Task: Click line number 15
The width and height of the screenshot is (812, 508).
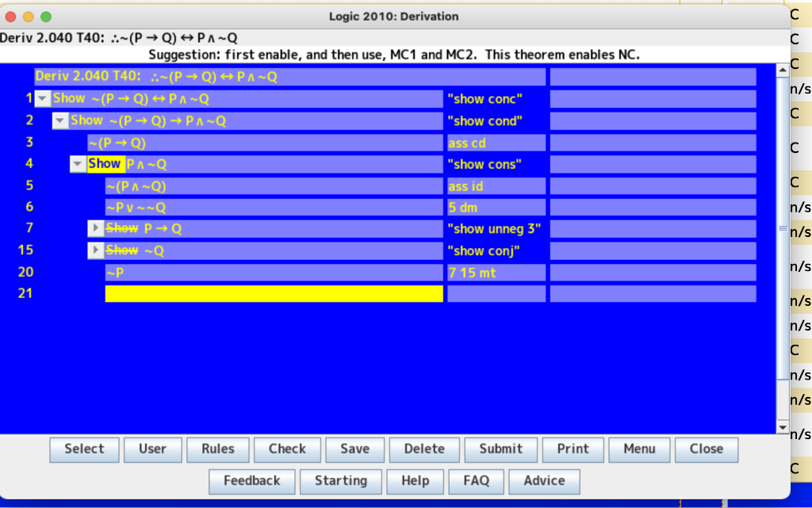Action: pyautogui.click(x=25, y=250)
